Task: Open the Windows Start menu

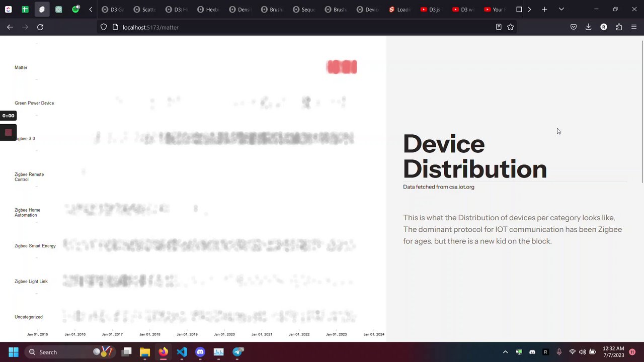Action: click(14, 352)
